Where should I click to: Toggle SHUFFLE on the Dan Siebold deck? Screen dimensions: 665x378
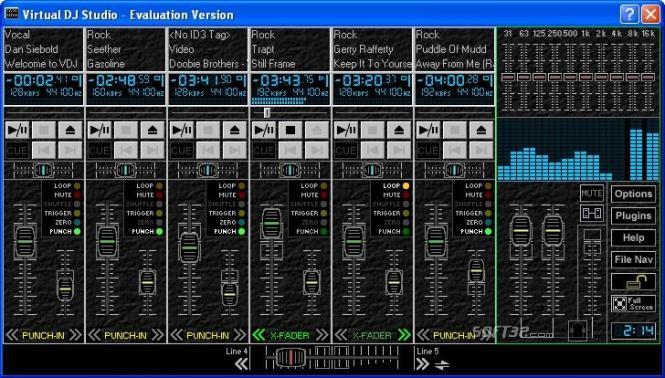[x=77, y=204]
